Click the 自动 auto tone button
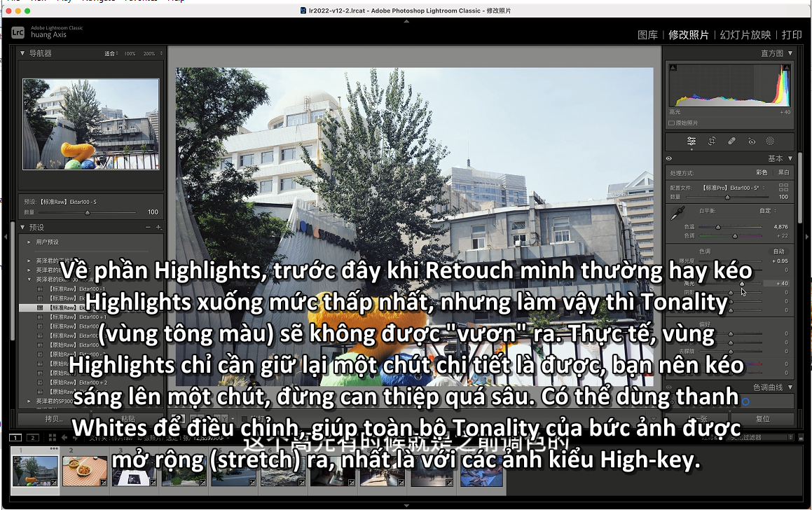This screenshot has height=510, width=812. 778,251
